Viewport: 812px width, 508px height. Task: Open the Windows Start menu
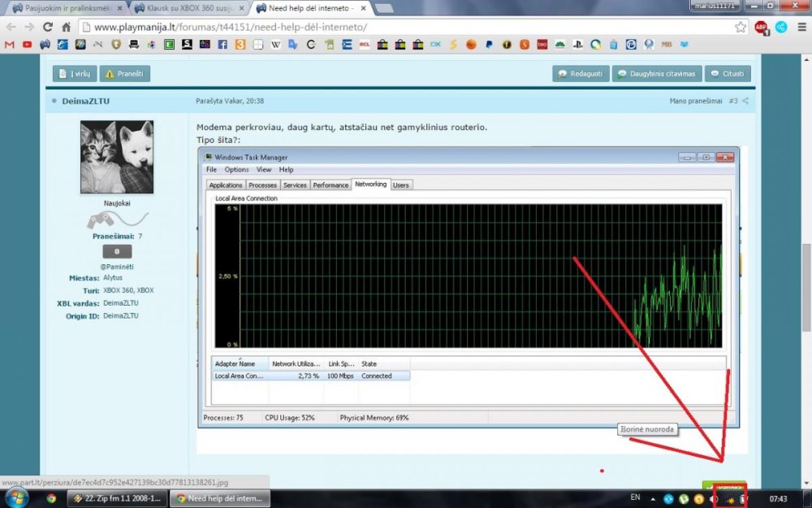click(x=15, y=499)
